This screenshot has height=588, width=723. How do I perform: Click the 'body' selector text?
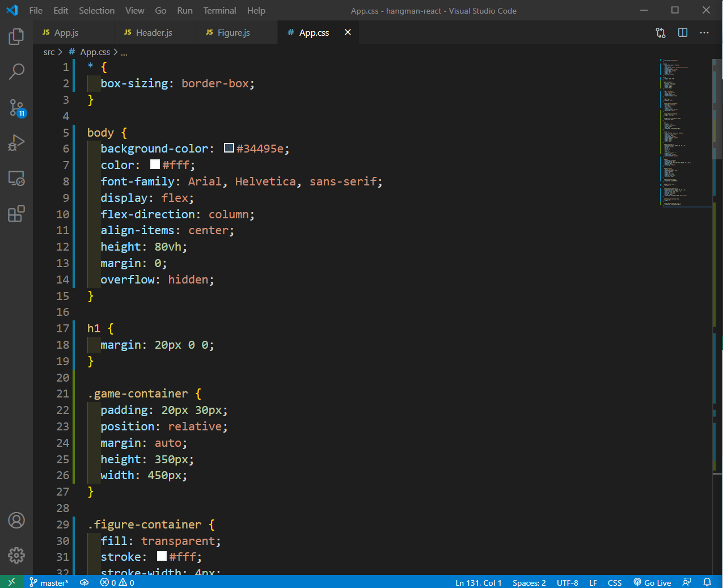(x=100, y=132)
